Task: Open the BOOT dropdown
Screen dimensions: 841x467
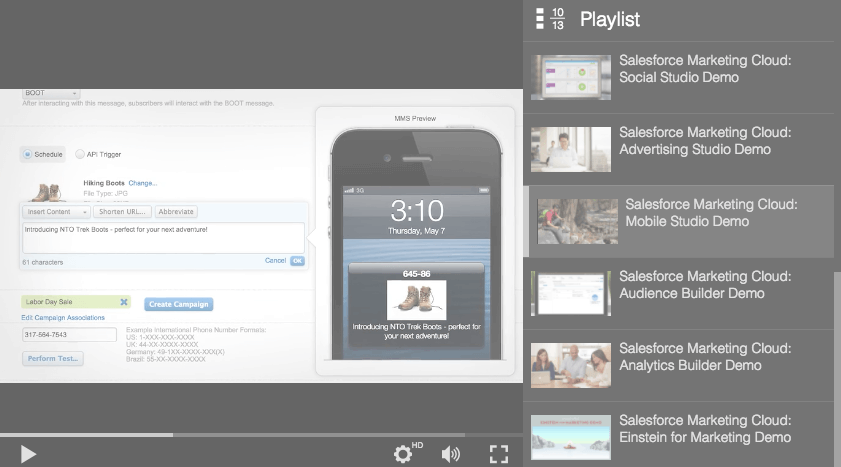Action: click(51, 93)
